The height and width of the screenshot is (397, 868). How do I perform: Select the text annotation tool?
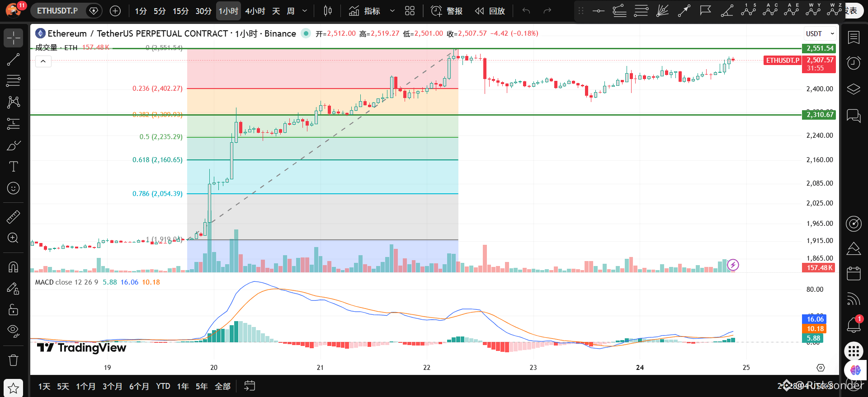coord(14,167)
